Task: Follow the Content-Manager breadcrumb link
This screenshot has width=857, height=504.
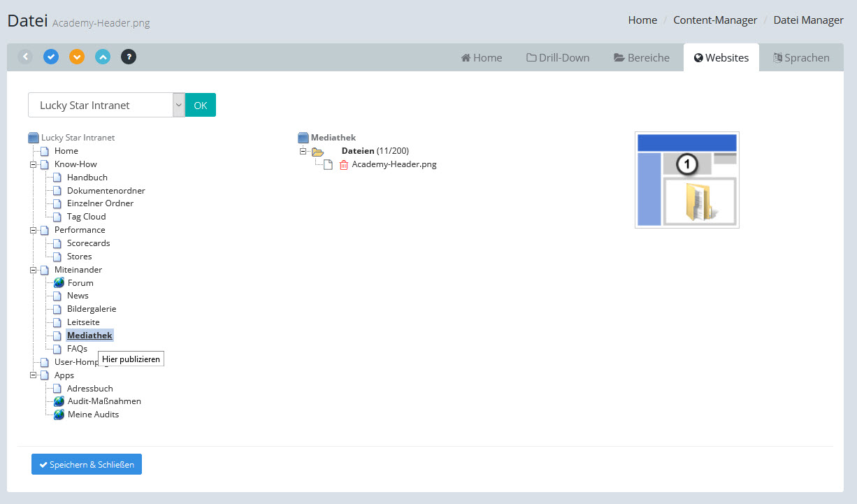Action: click(x=715, y=20)
